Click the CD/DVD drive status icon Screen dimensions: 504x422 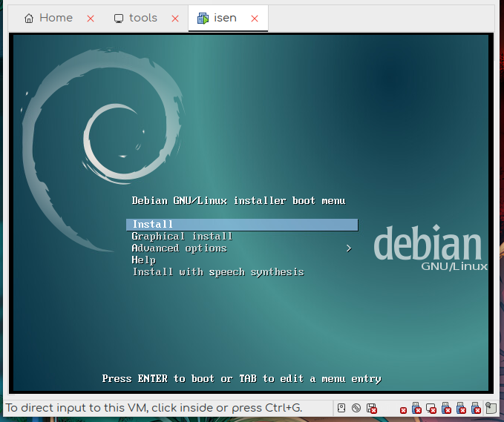(x=356, y=408)
